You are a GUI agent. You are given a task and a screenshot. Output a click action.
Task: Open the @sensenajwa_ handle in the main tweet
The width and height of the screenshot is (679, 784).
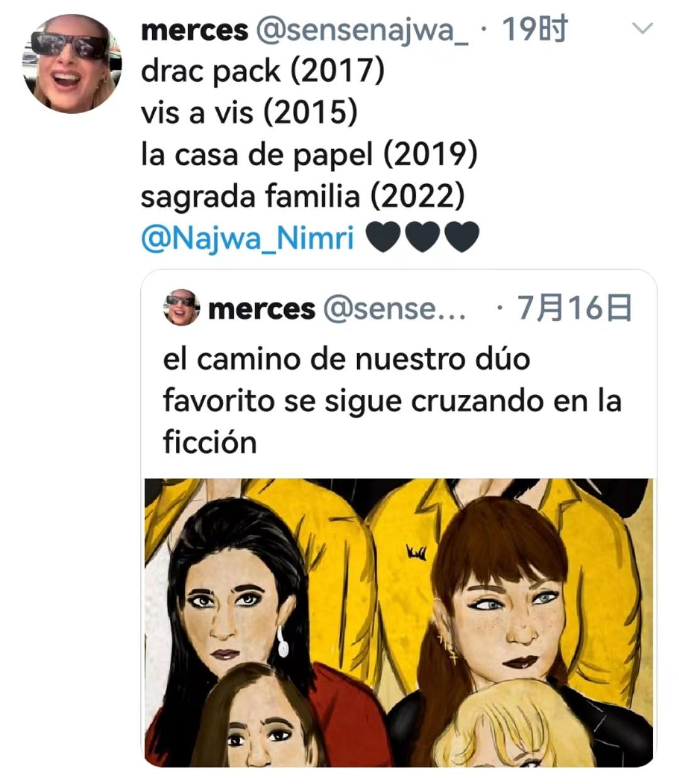(x=362, y=30)
